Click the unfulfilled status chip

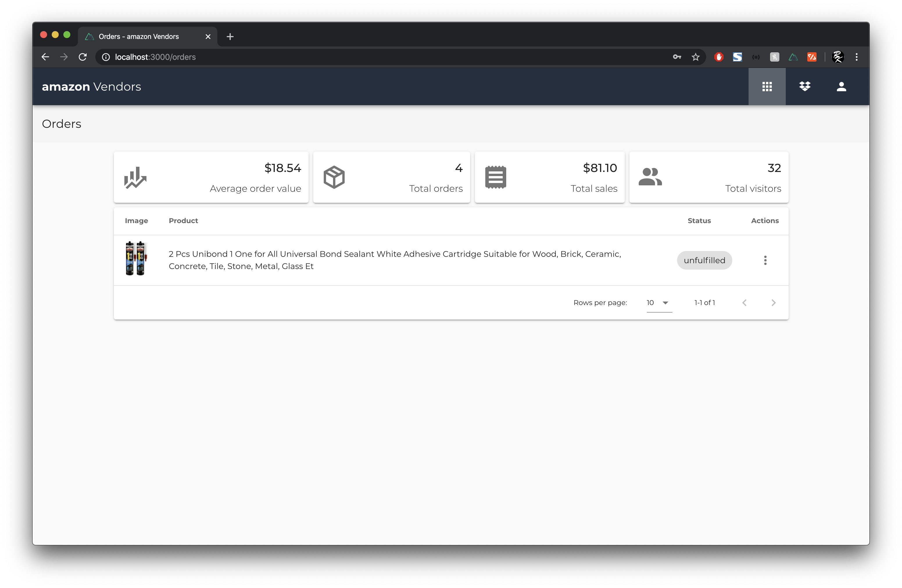coord(704,260)
